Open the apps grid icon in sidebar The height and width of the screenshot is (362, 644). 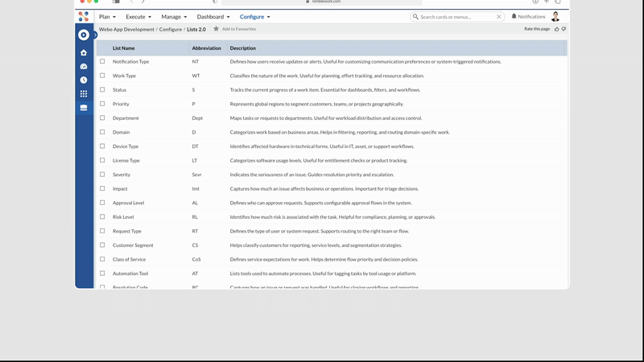[x=84, y=94]
